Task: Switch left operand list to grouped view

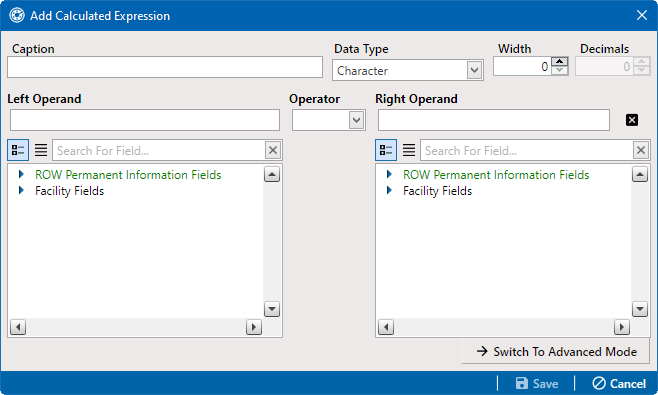Action: point(18,150)
